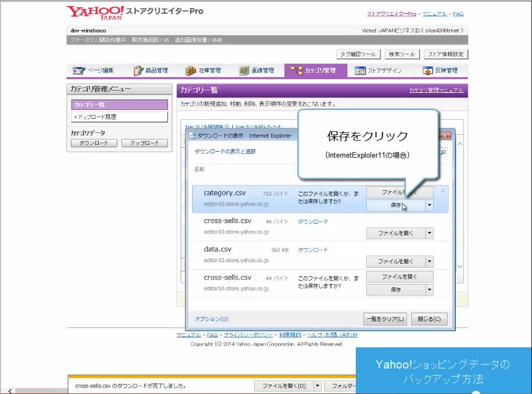Screen dimensions: 532x394
Task: Open the 利用規約 footer link
Action: click(290, 335)
